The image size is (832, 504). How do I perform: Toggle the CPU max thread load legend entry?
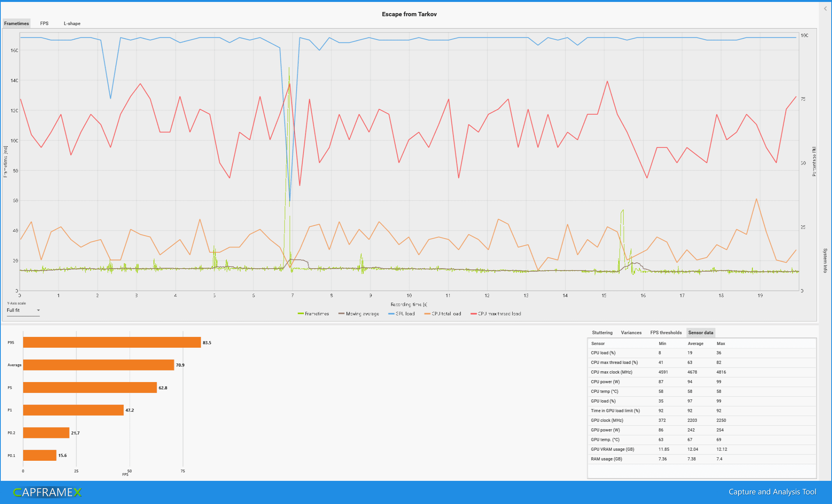tap(496, 314)
